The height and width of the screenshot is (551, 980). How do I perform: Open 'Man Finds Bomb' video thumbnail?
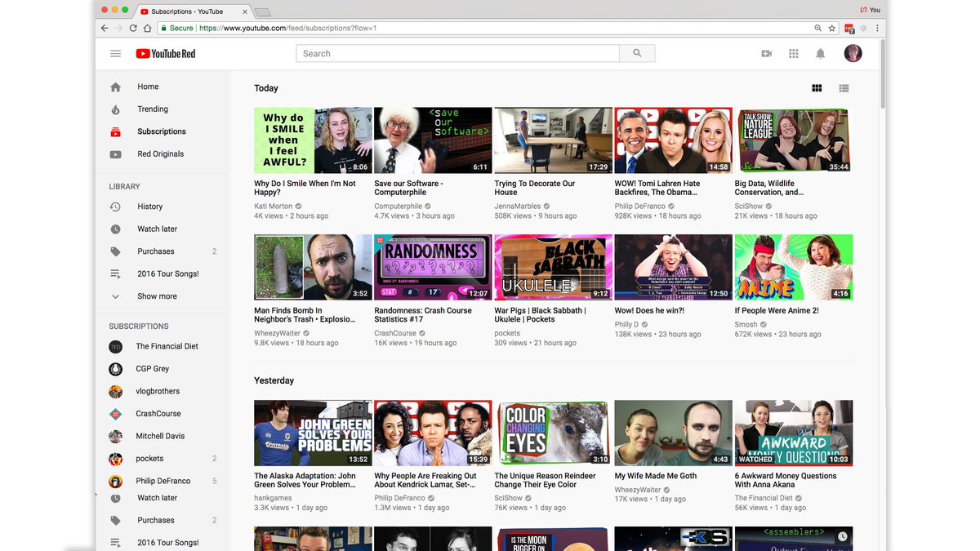(313, 268)
